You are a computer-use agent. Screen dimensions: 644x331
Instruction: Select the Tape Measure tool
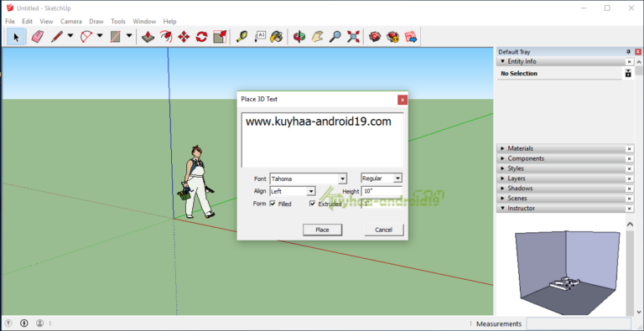242,37
